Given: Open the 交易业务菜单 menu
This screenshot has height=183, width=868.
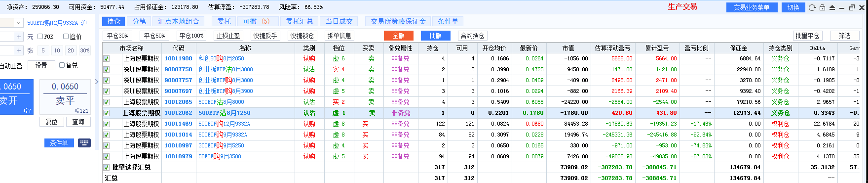Looking at the screenshot, I should [752, 7].
